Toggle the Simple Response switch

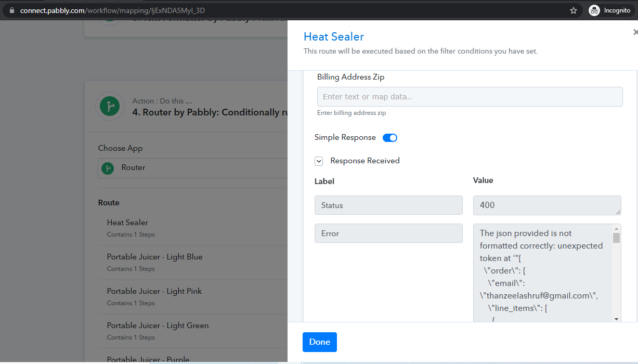(390, 138)
